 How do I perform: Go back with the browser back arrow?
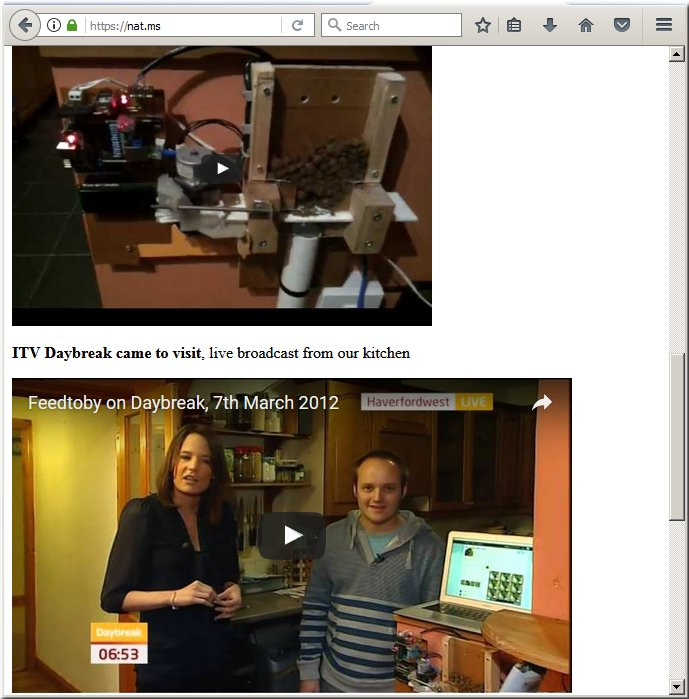tap(25, 25)
